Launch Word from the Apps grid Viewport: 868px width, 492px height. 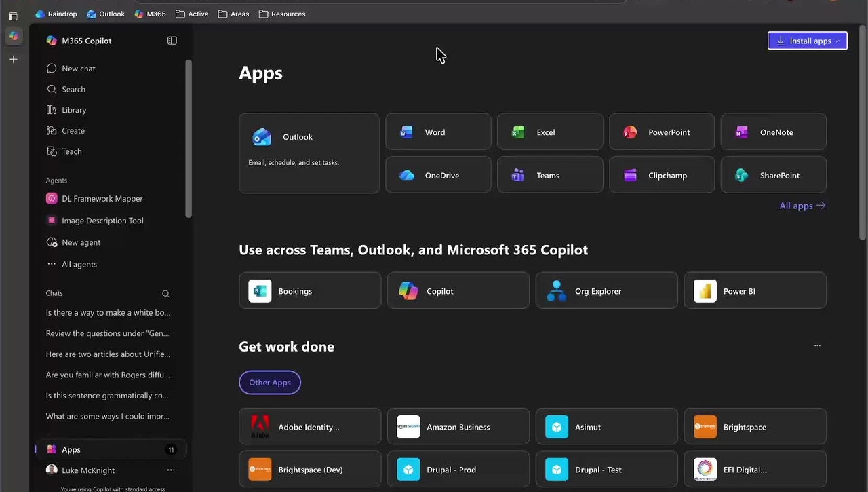point(438,132)
